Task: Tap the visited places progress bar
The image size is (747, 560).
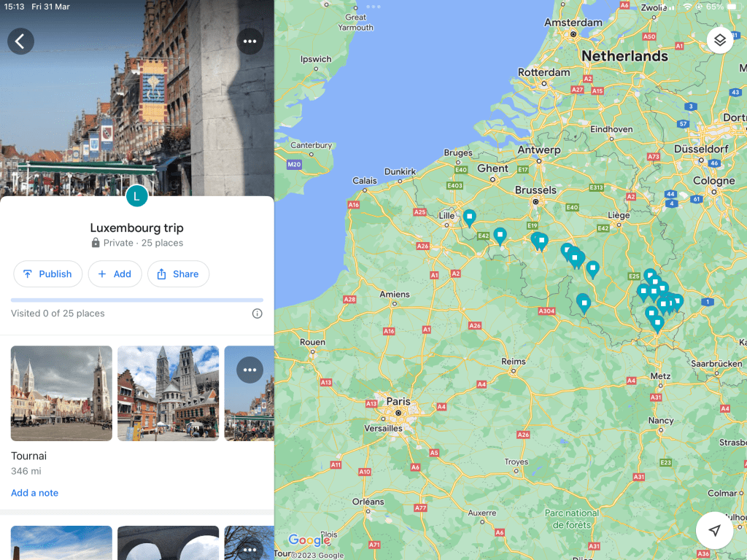Action: click(x=136, y=300)
